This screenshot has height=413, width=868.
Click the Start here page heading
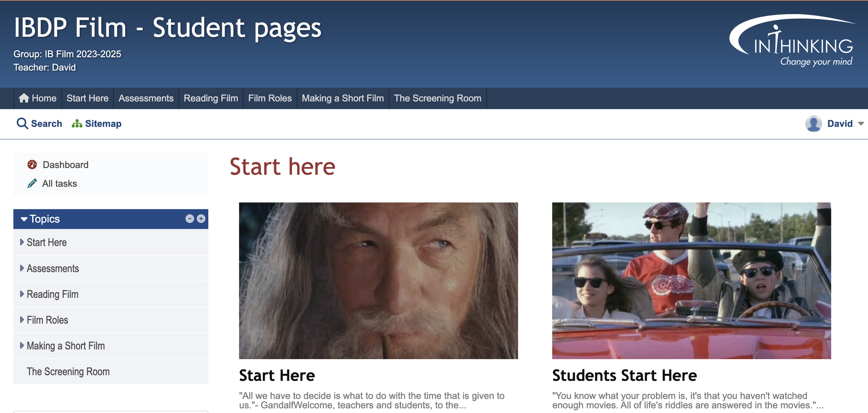tap(282, 167)
